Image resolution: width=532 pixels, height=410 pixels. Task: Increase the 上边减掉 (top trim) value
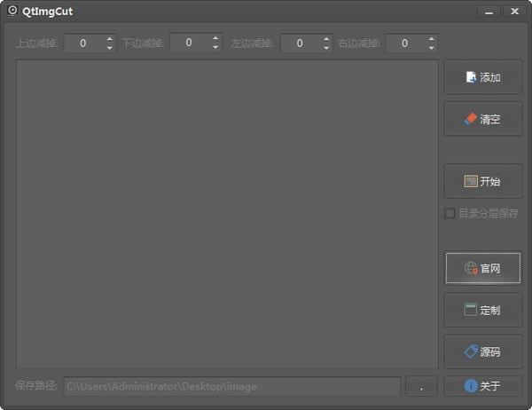point(110,38)
